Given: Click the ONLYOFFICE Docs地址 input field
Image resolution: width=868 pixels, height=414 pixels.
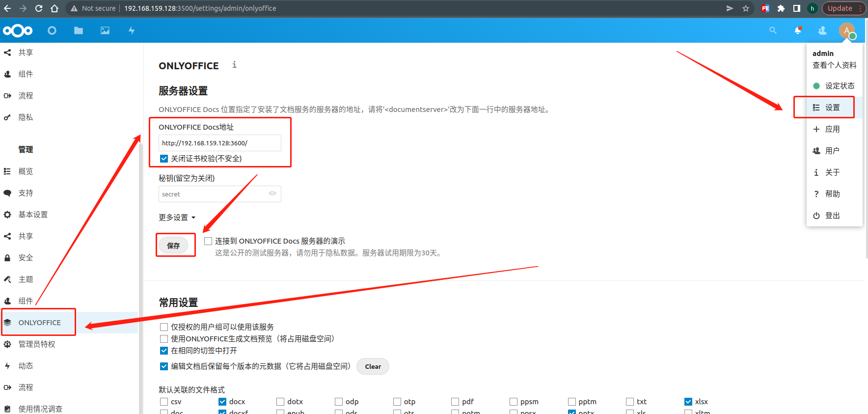Looking at the screenshot, I should point(220,143).
